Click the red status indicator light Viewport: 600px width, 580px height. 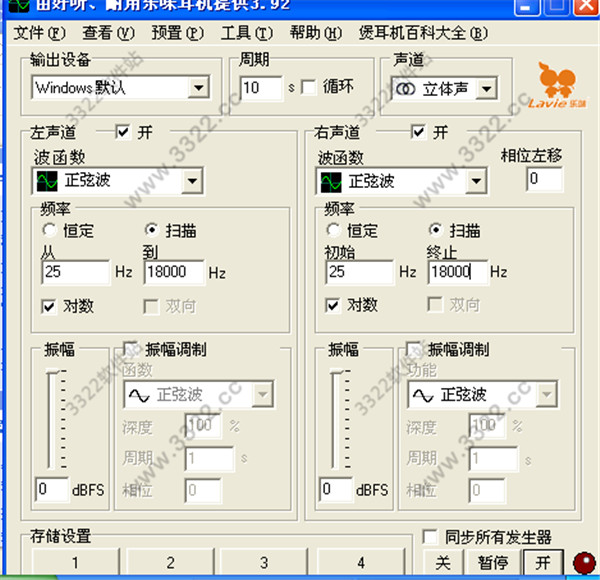tap(584, 563)
